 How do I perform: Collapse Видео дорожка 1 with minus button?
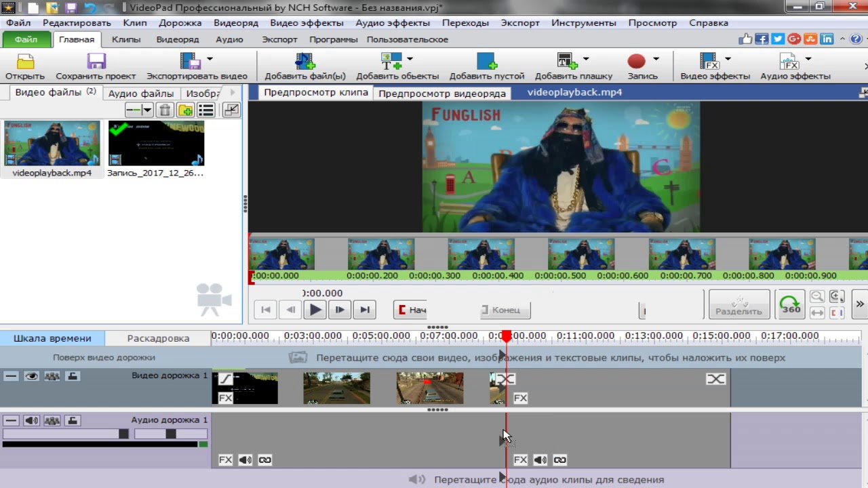tap(11, 376)
